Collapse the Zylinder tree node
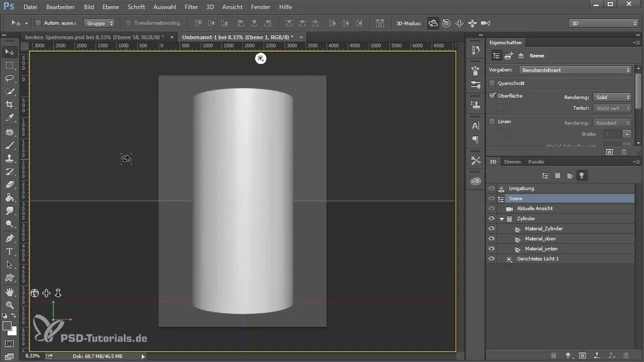Image resolution: width=644 pixels, height=362 pixels. click(502, 219)
